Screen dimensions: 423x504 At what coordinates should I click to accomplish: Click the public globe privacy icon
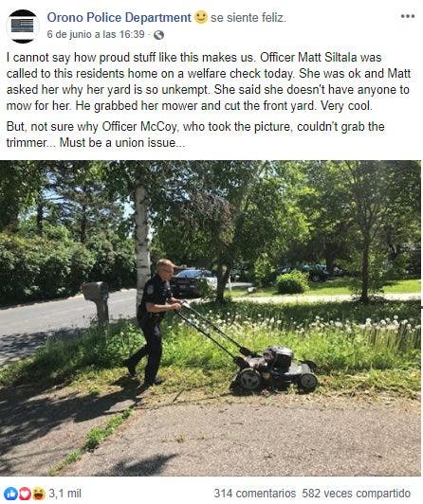(x=158, y=35)
